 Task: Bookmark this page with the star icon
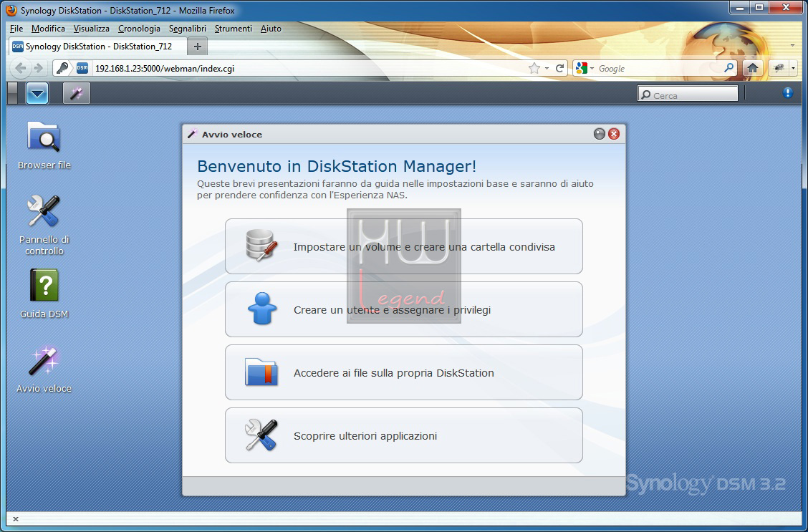click(534, 68)
